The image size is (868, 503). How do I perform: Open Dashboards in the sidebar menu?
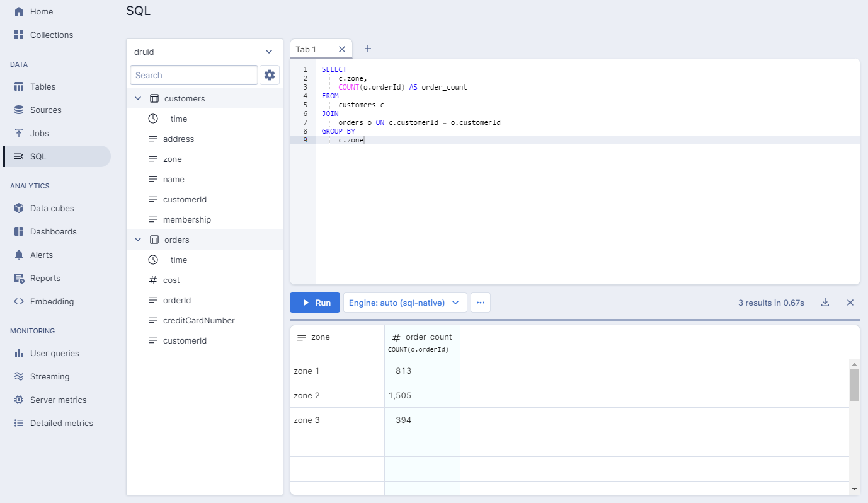(x=53, y=231)
